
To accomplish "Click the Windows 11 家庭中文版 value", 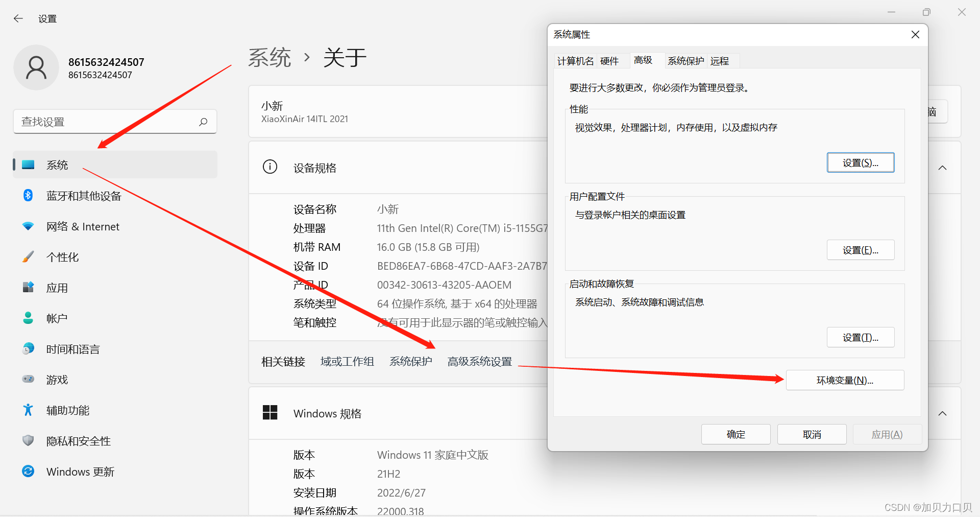I will coord(433,455).
